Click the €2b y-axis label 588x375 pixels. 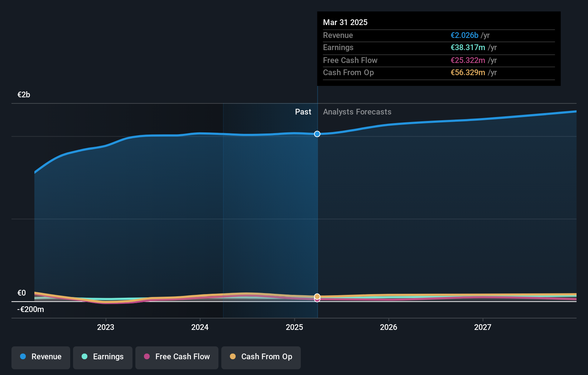[x=24, y=95]
